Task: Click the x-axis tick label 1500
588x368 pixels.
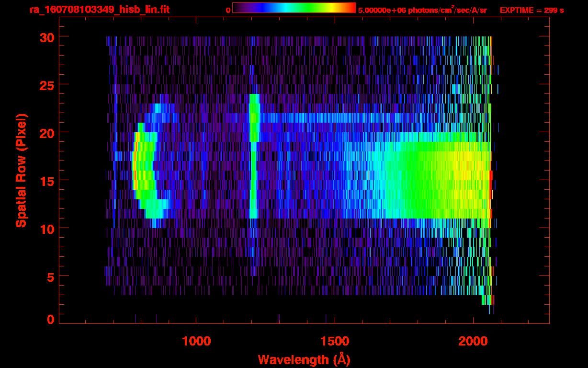Action: [335, 341]
